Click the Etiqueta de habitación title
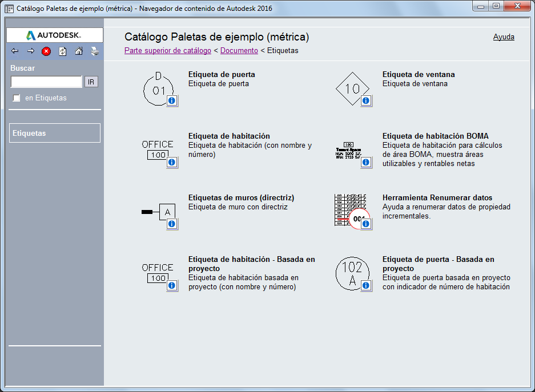This screenshot has width=535, height=392. 230,136
